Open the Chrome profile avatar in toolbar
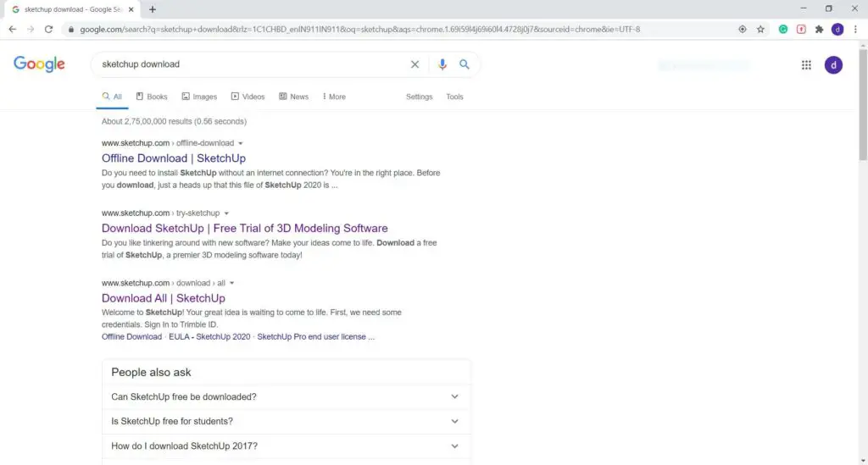This screenshot has height=465, width=868. coord(837,30)
